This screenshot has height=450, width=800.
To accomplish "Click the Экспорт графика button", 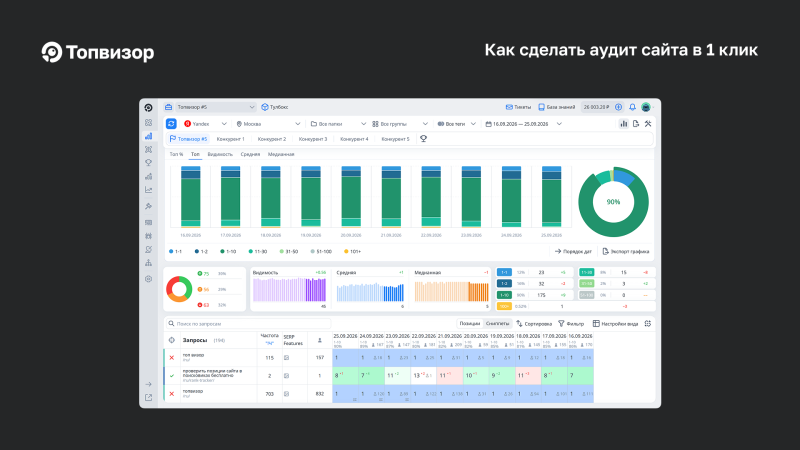I will coord(626,251).
